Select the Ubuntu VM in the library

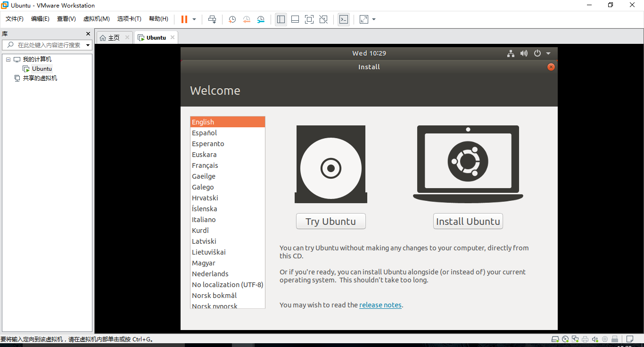(x=42, y=69)
